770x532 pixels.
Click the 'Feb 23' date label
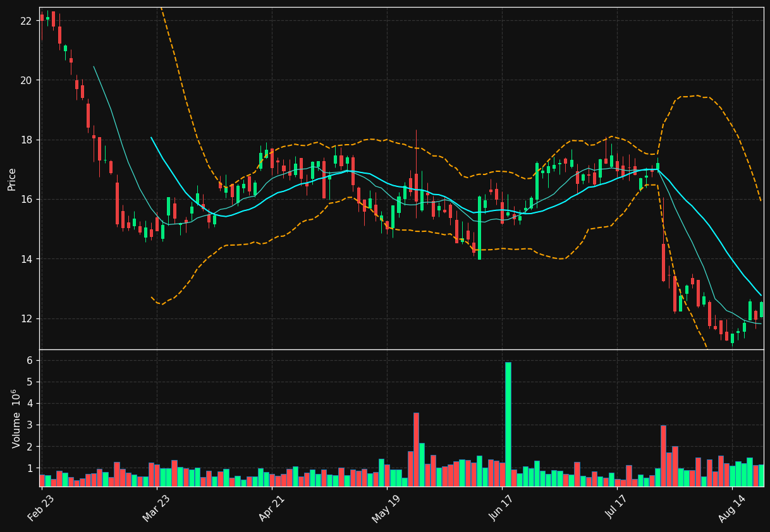point(41,508)
